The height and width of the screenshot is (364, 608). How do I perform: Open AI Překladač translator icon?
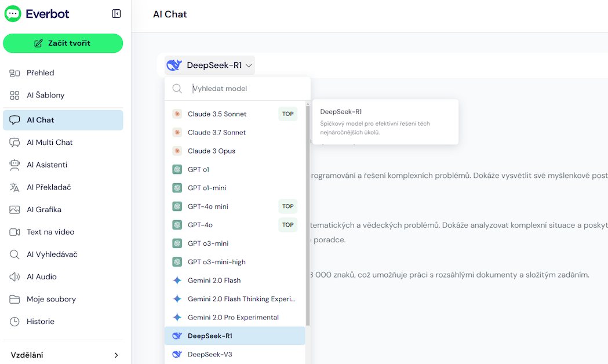tap(14, 187)
